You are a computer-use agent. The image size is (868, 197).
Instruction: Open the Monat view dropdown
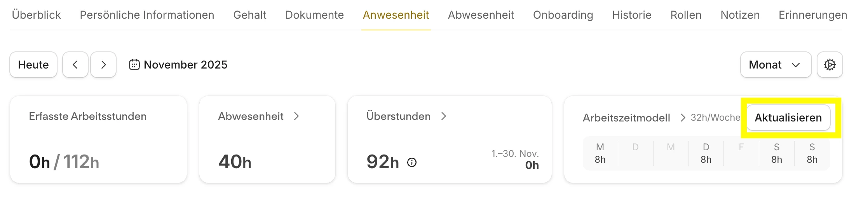[x=776, y=65]
